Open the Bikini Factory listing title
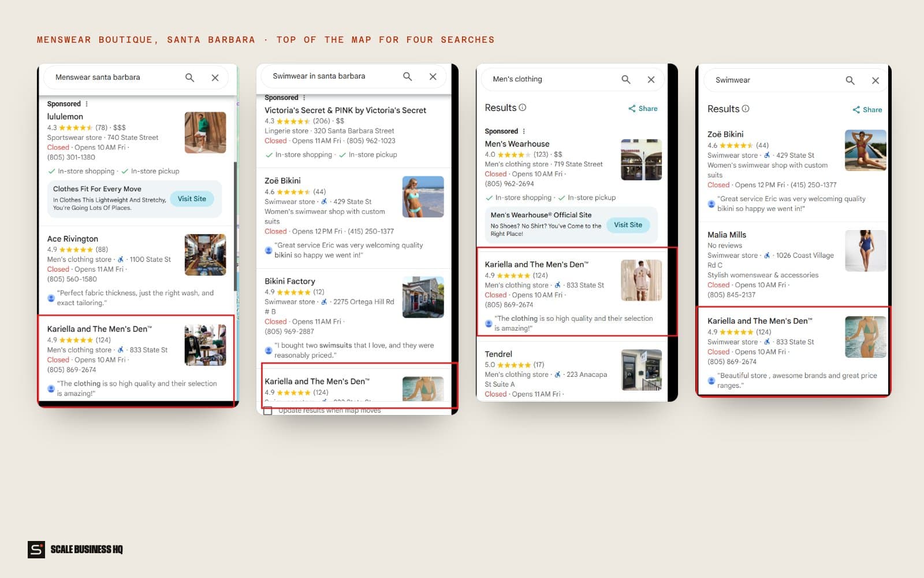Viewport: 924px width, 578px height. click(290, 281)
